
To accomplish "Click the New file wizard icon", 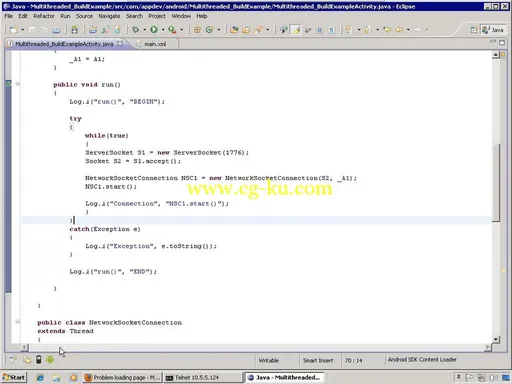I will [14, 30].
